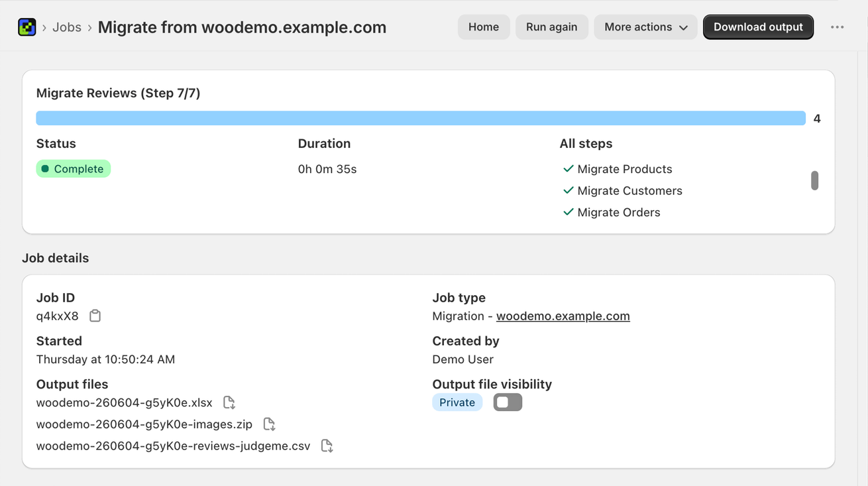Click the migration progress bar
This screenshot has width=868, height=486.
click(421, 118)
